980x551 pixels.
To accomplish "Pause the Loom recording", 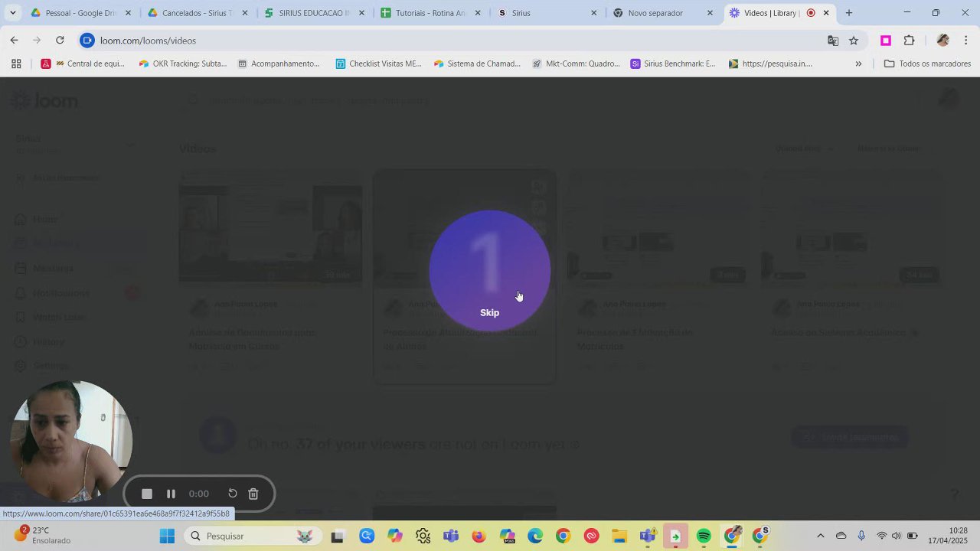I will click(x=171, y=494).
